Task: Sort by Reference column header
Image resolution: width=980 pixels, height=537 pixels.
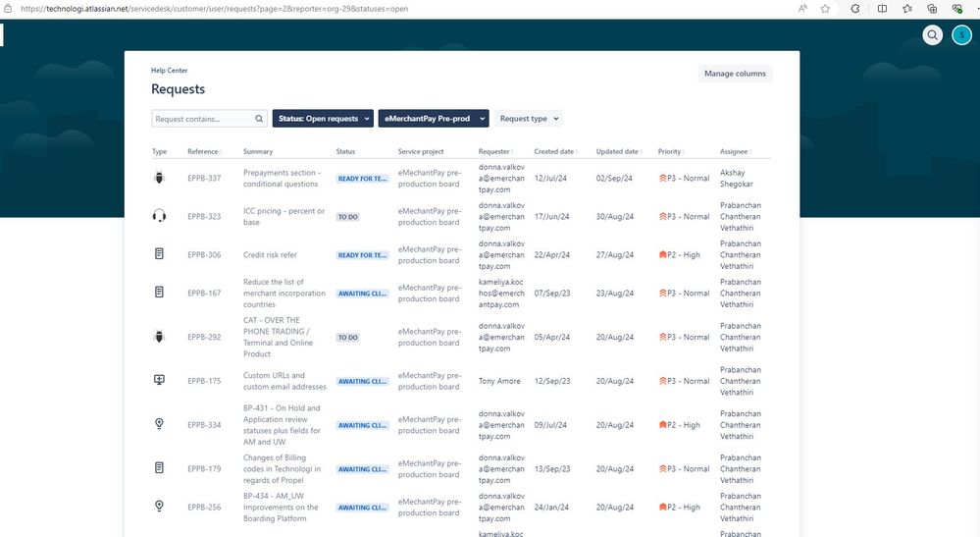Action: point(204,151)
